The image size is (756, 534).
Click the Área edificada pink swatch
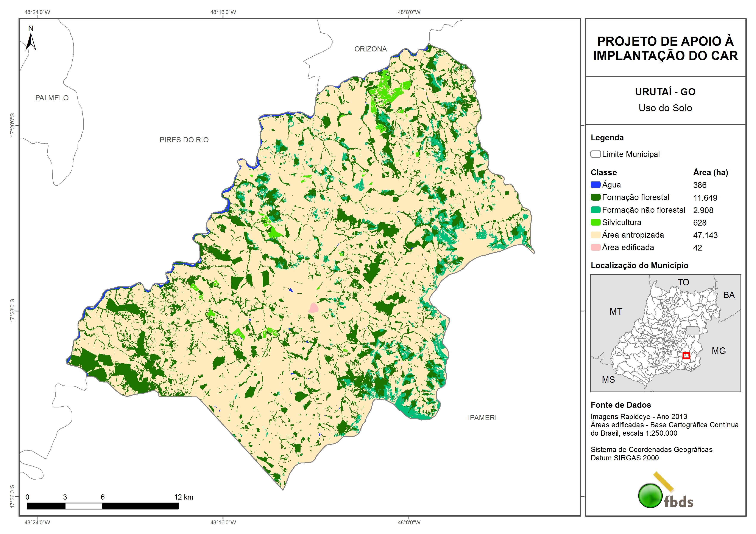point(595,248)
